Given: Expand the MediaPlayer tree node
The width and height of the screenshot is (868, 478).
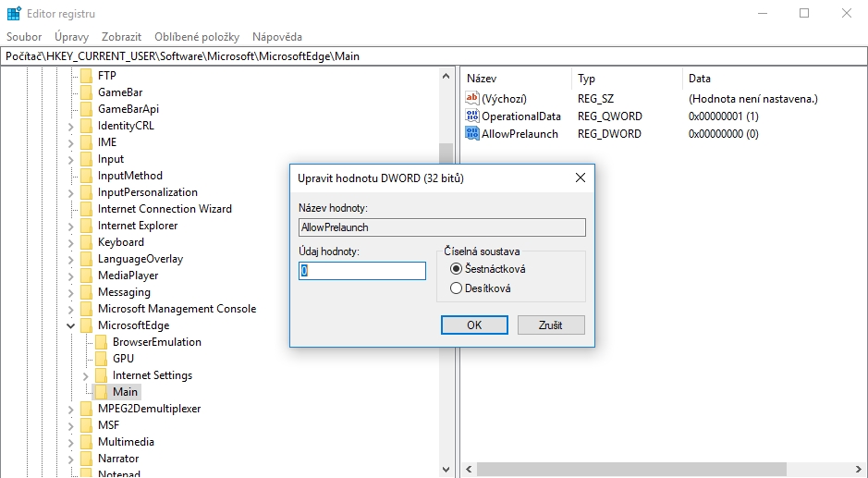Looking at the screenshot, I should click(71, 276).
